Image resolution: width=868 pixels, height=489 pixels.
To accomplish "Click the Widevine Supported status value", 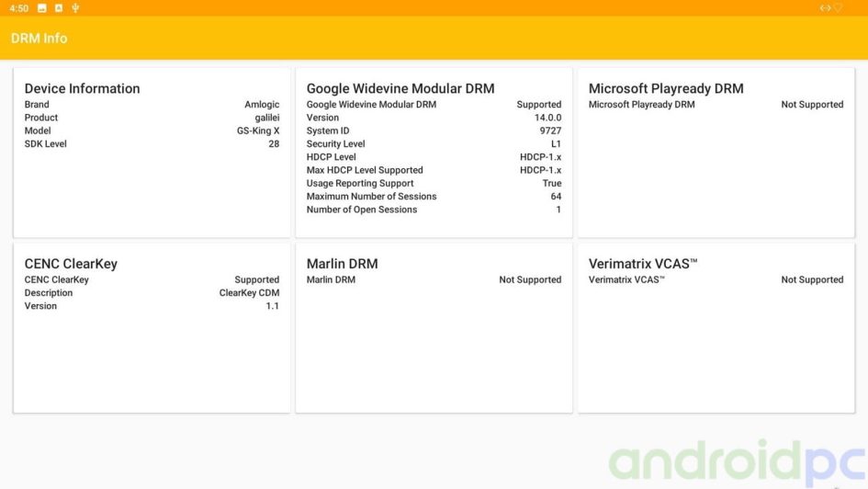I will click(538, 104).
